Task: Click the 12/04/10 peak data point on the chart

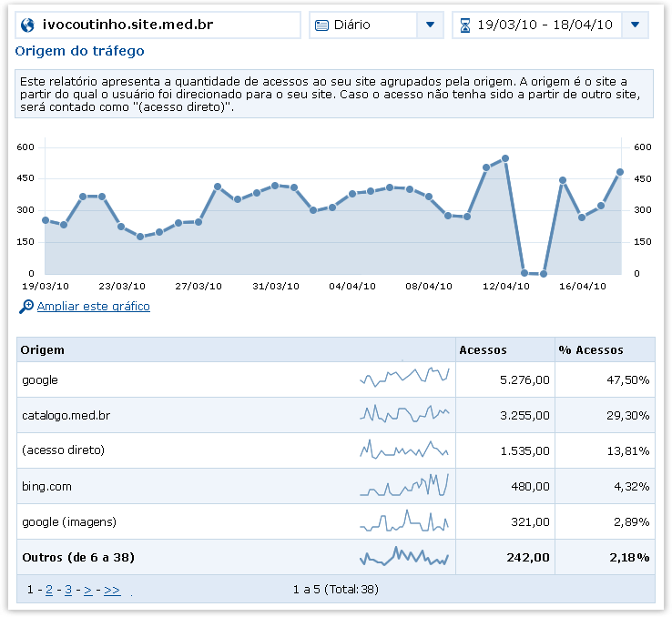Action: pos(505,158)
